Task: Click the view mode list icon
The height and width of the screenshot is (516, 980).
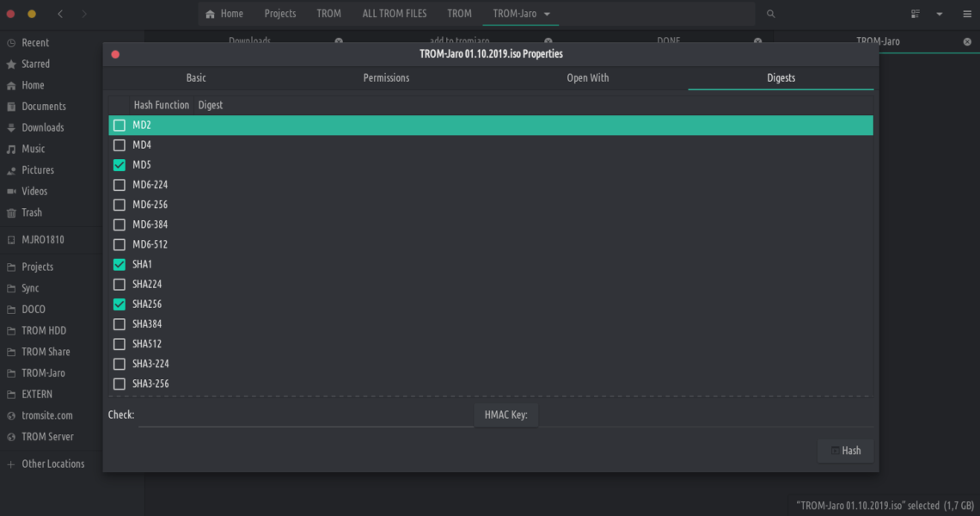Action: click(915, 14)
